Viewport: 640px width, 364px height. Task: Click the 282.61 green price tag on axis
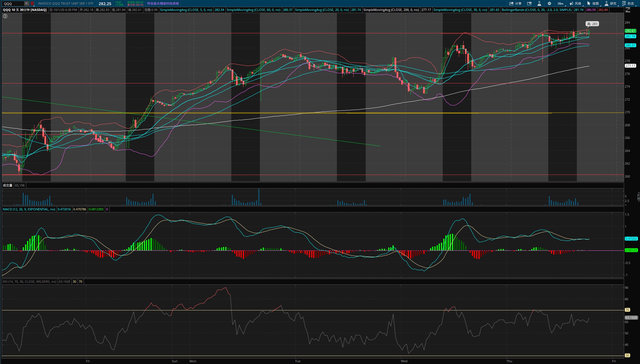[x=630, y=31]
